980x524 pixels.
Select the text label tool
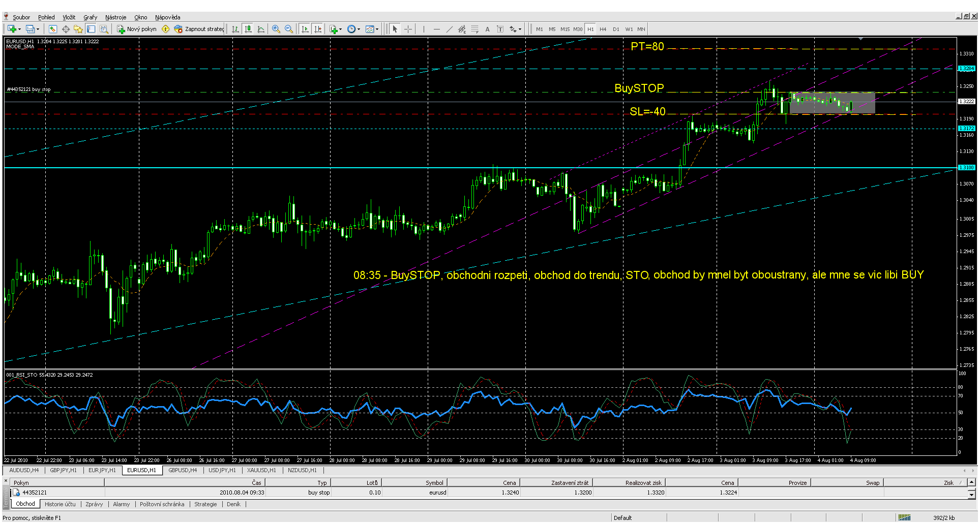[x=500, y=29]
